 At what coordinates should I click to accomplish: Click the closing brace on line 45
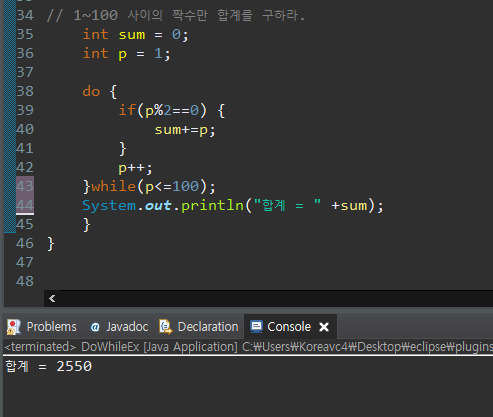87,225
